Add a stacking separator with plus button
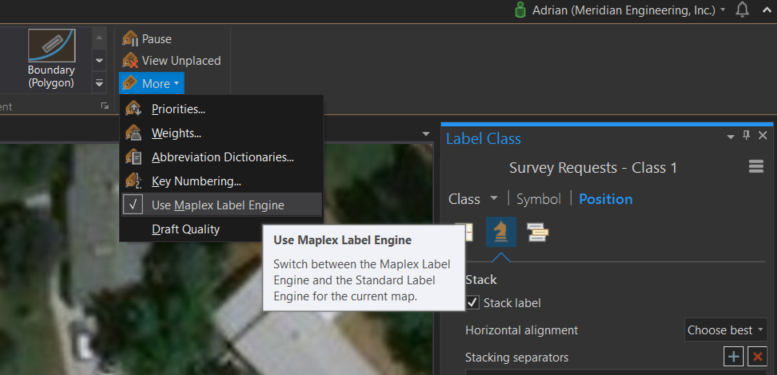 click(x=733, y=357)
